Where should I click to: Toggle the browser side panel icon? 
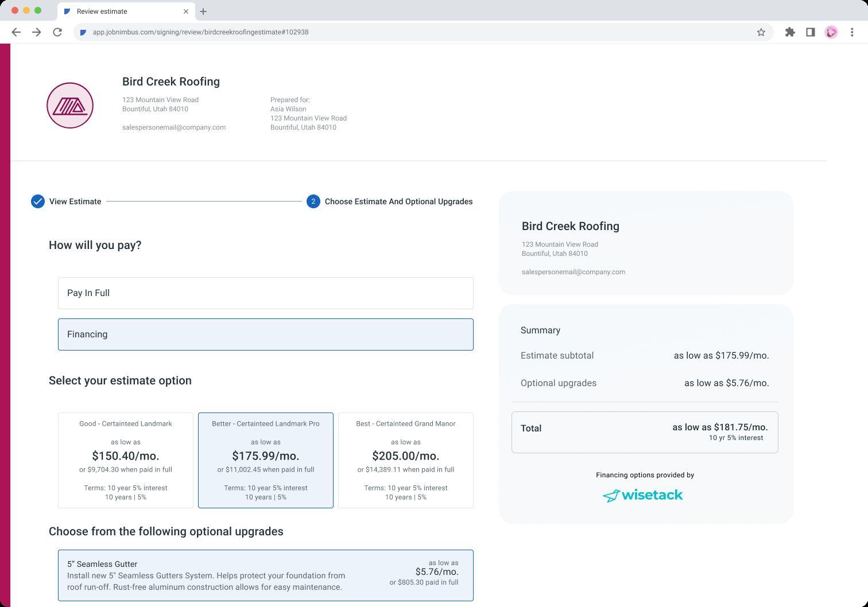pos(811,32)
